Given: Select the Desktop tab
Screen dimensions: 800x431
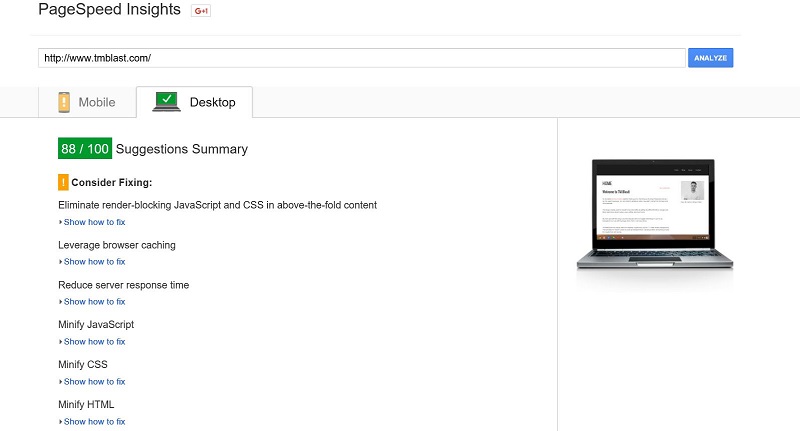Looking at the screenshot, I should pyautogui.click(x=194, y=102).
